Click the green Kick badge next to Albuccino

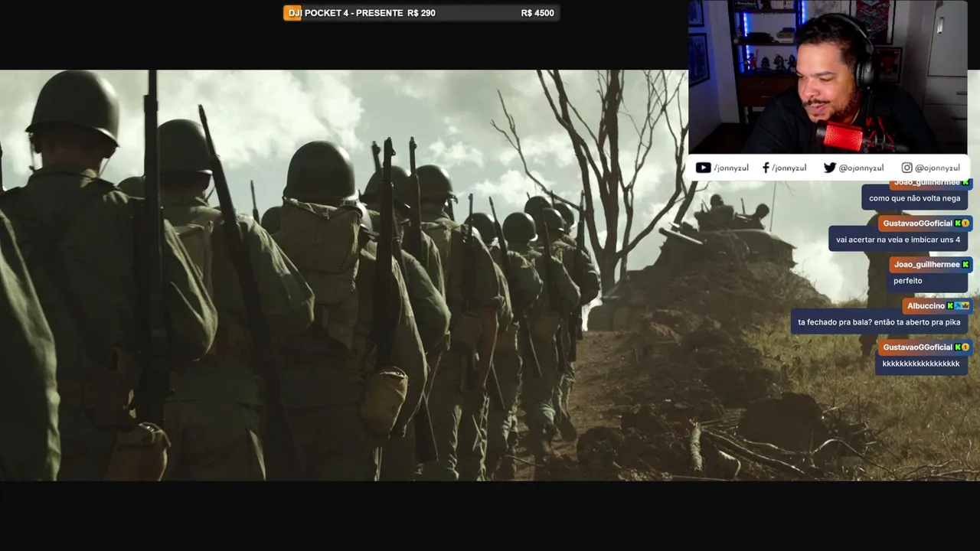tap(950, 306)
